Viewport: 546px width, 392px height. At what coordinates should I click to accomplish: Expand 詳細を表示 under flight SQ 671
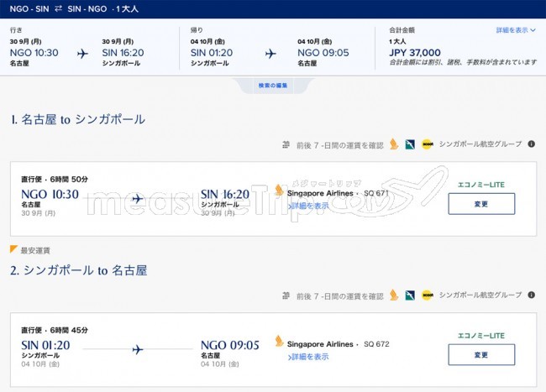point(308,206)
